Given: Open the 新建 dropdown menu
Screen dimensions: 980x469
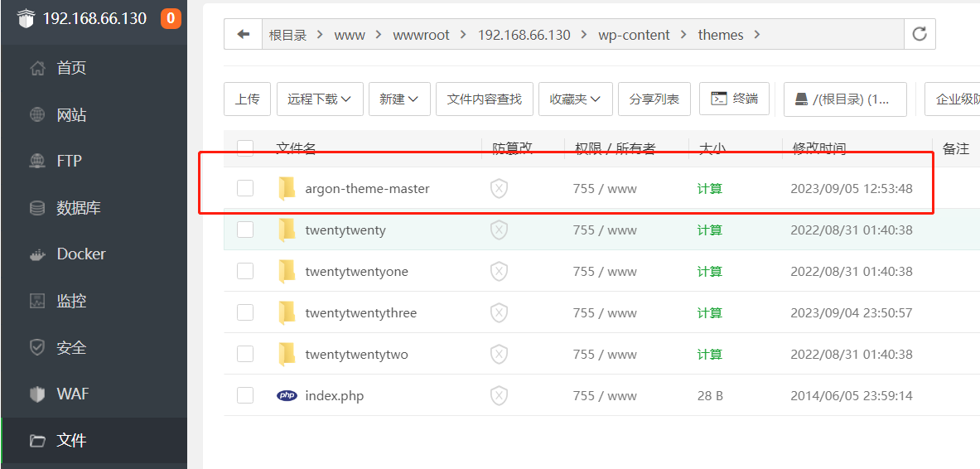Looking at the screenshot, I should pos(398,99).
